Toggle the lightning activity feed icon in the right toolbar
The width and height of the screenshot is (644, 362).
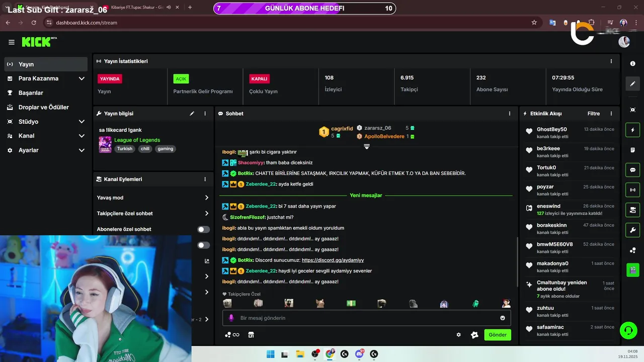click(632, 130)
